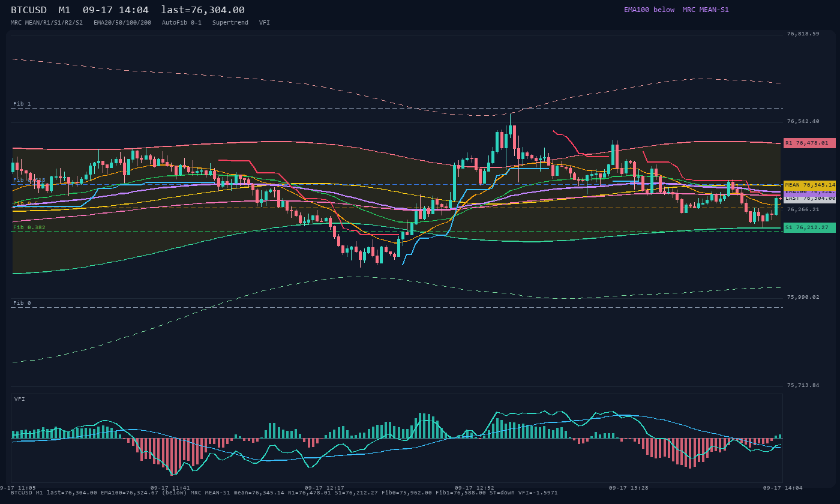The image size is (840, 504).
Task: Click the 'MRC MEAN/R1/S1/R2/S2' indicator label
Action: (x=47, y=23)
